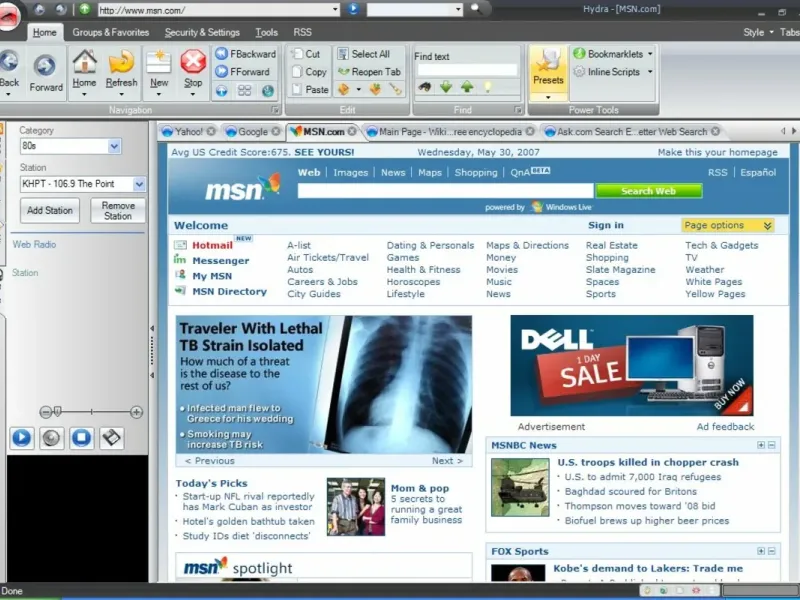The width and height of the screenshot is (800, 600).
Task: Expand the MSNBC News module plus button
Action: coord(761,445)
